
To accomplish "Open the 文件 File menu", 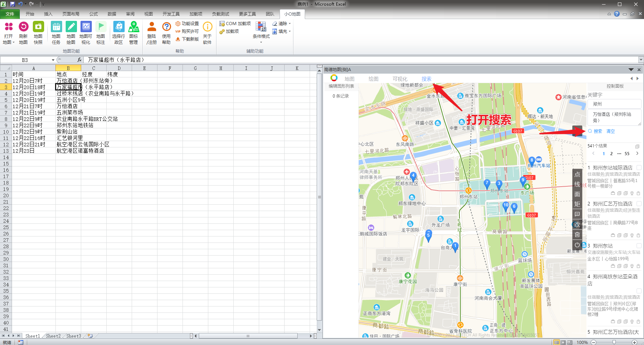I will [x=10, y=14].
